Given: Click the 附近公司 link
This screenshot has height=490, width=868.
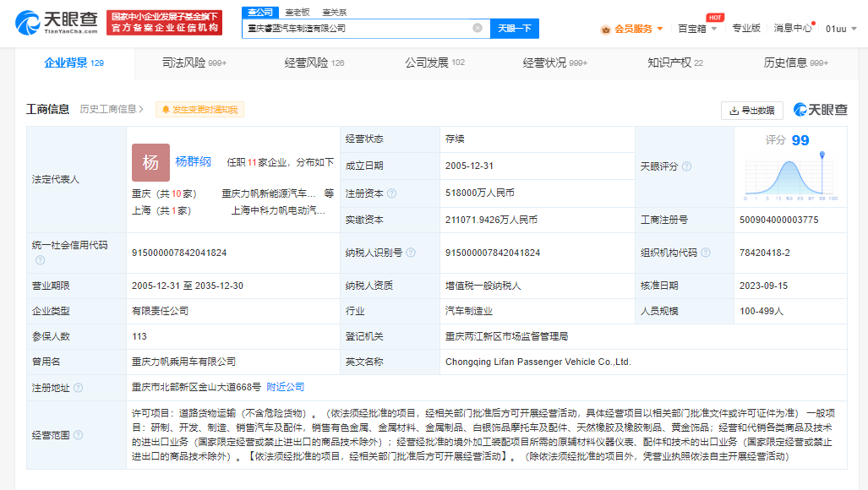Looking at the screenshot, I should 286,387.
